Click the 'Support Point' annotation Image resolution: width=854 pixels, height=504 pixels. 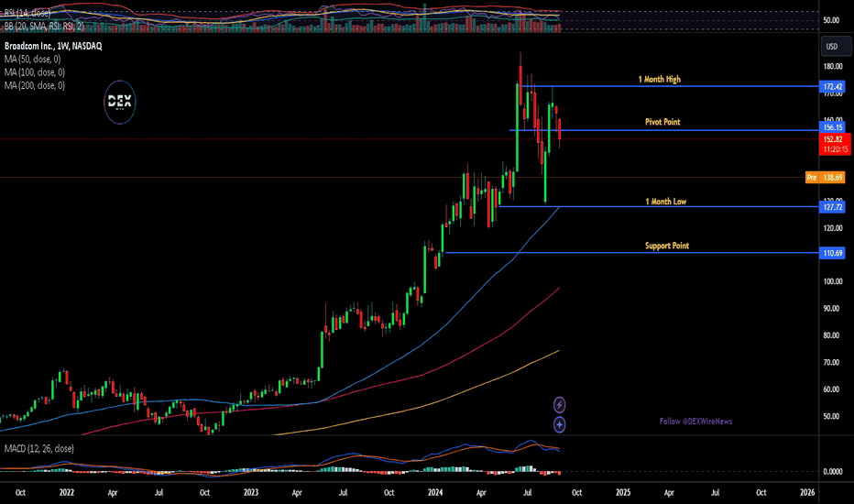[667, 246]
